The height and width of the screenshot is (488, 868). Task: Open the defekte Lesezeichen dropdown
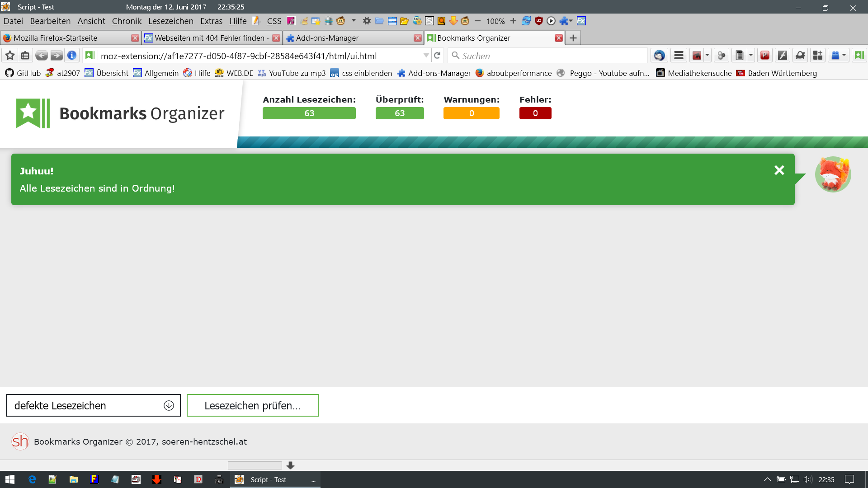[x=93, y=405]
